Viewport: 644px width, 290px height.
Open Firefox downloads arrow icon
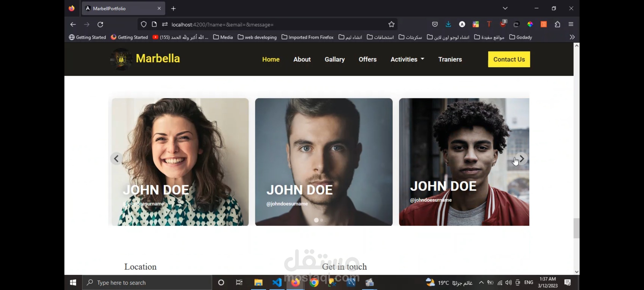point(448,24)
